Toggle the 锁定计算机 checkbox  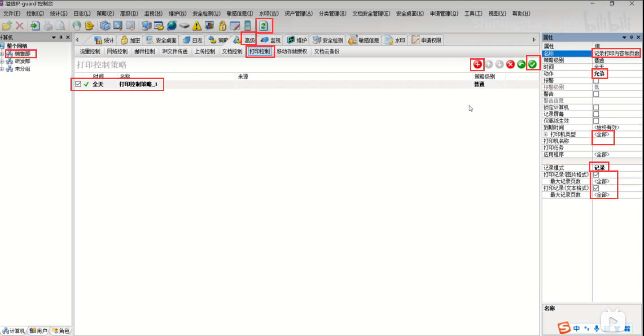click(596, 108)
